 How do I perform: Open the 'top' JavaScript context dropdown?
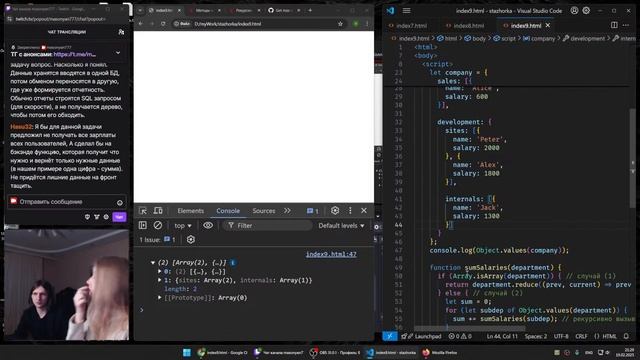[183, 225]
